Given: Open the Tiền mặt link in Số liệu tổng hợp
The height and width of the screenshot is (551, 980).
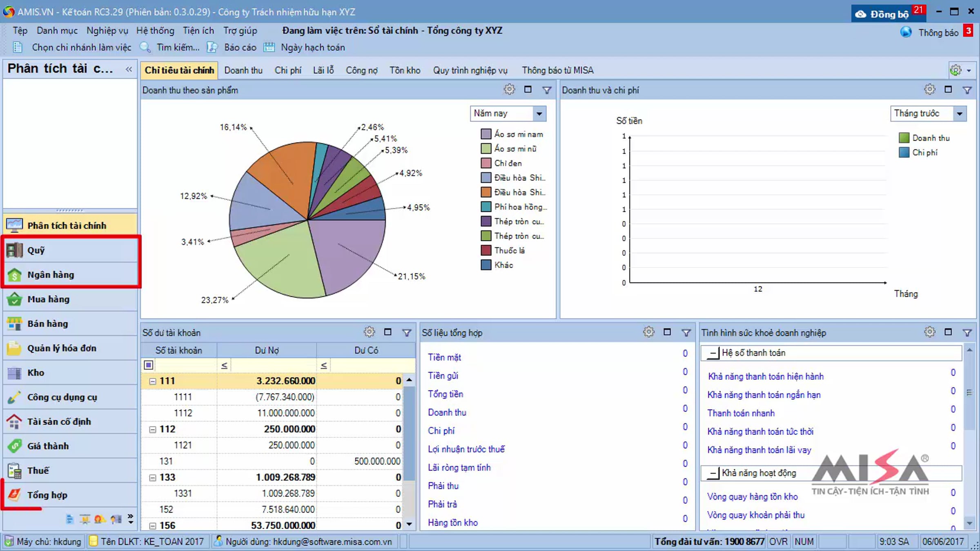Looking at the screenshot, I should (444, 358).
